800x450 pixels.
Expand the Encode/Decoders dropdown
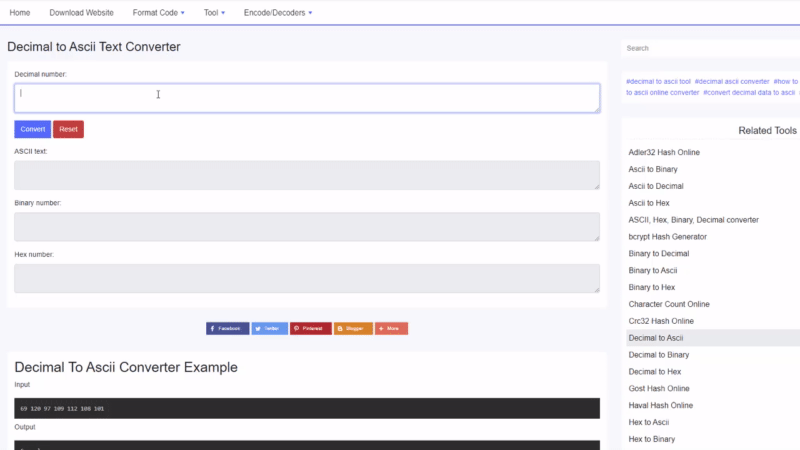(278, 13)
